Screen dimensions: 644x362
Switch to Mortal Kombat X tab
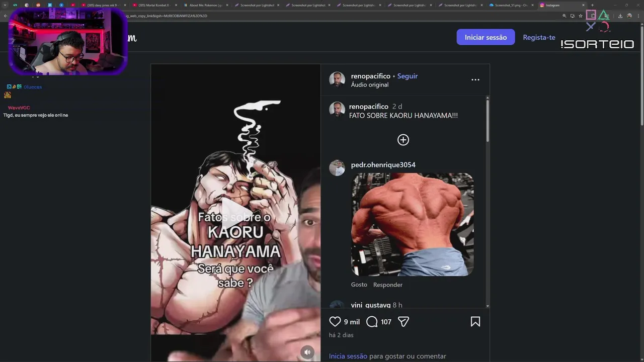pos(154,5)
